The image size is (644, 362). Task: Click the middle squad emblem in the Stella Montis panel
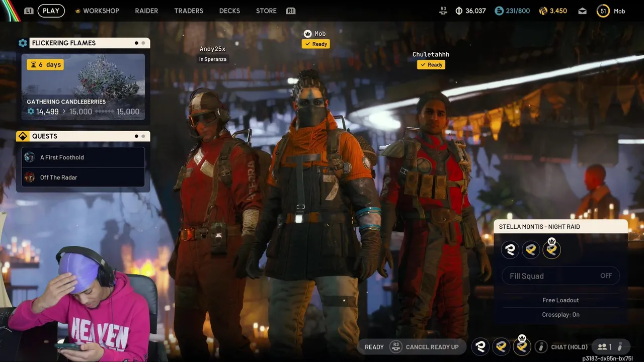[531, 249]
